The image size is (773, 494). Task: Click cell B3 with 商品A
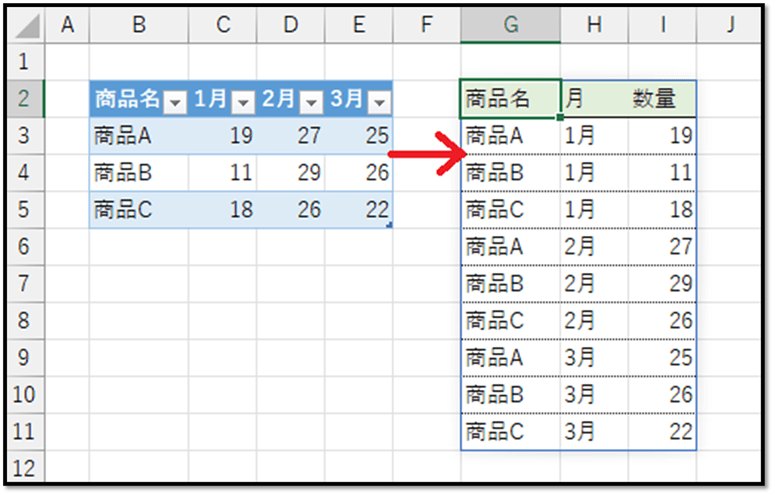click(138, 136)
